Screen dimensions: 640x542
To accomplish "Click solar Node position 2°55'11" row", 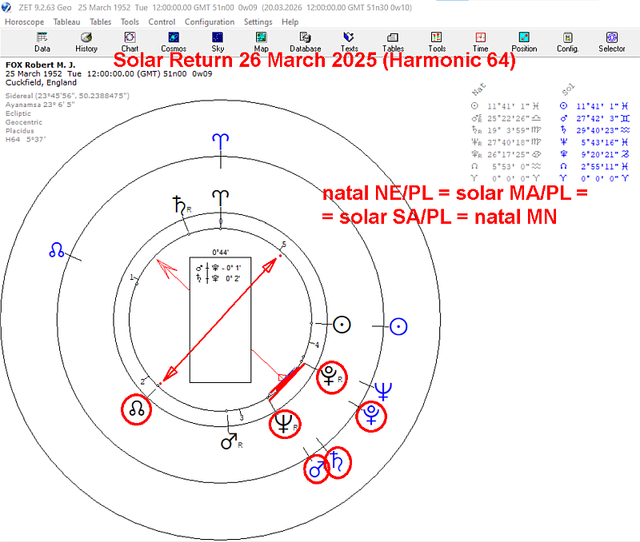I will coord(594,166).
